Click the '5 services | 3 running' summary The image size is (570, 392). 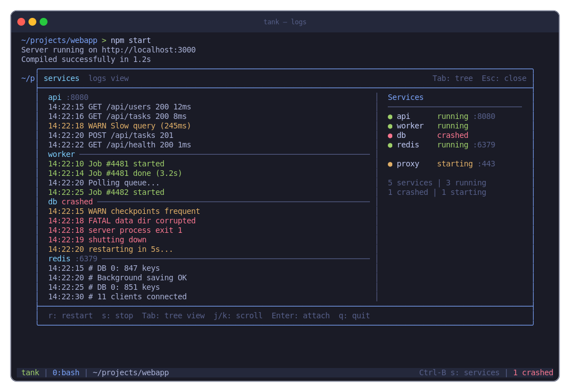[x=437, y=183]
